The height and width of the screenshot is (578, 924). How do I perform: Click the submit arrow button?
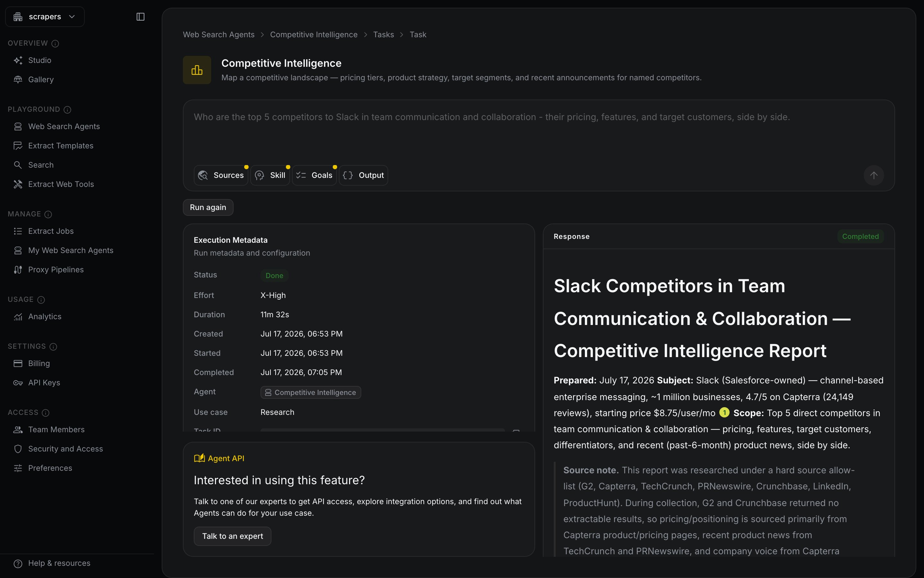tap(874, 175)
